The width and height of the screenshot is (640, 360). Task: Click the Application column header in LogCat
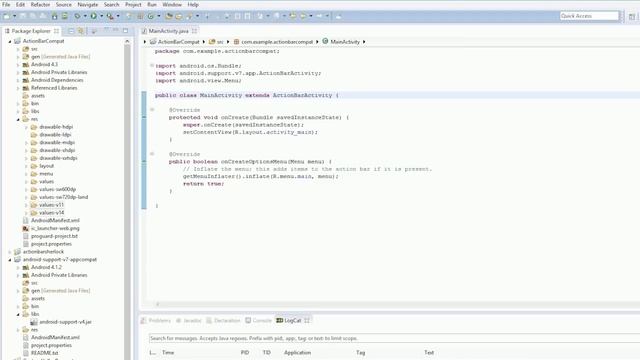[297, 352]
